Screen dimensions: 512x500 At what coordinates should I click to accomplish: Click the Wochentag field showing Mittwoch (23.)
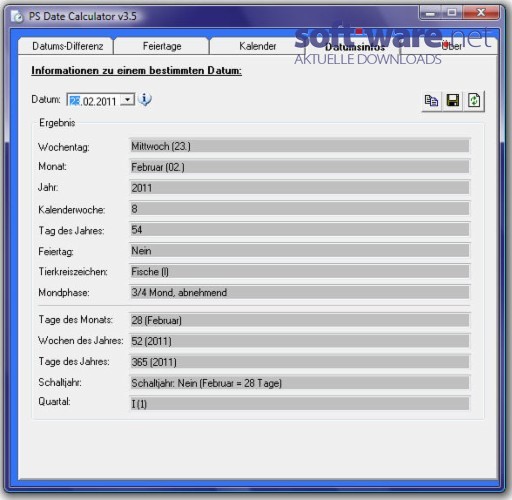click(299, 146)
